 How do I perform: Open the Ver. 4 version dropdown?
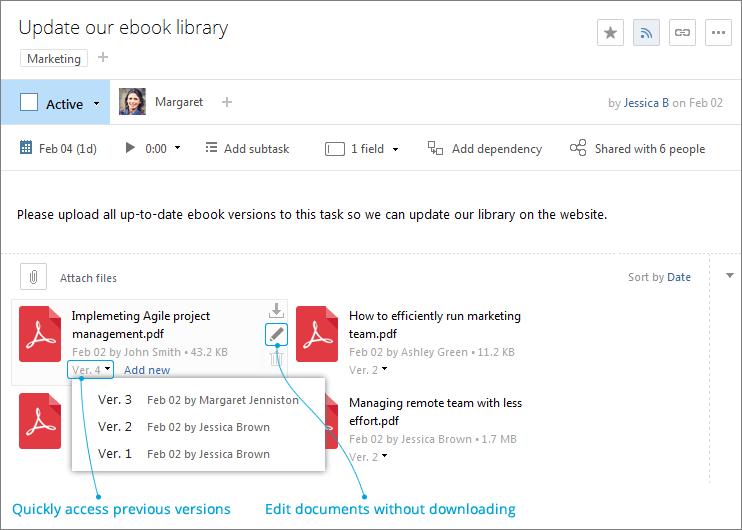(x=90, y=370)
